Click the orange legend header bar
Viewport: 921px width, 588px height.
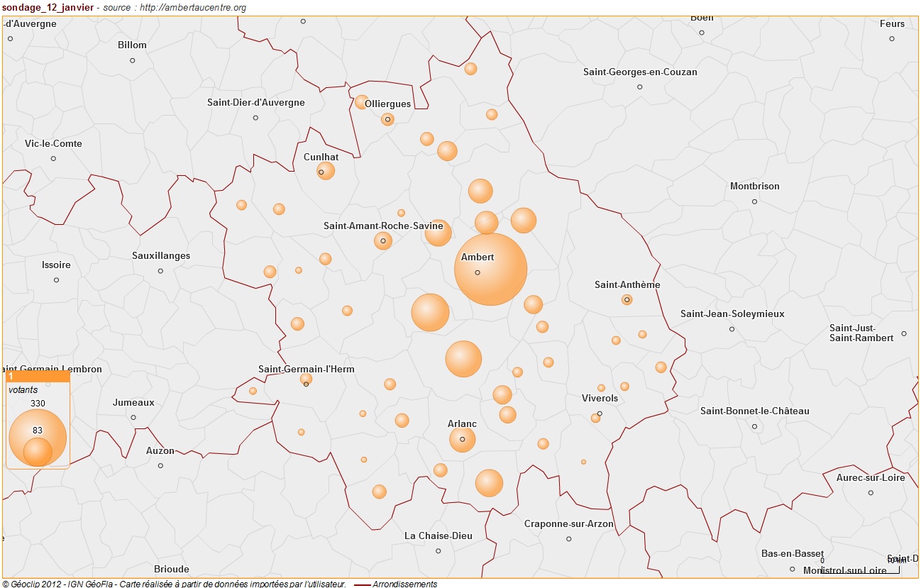38,377
